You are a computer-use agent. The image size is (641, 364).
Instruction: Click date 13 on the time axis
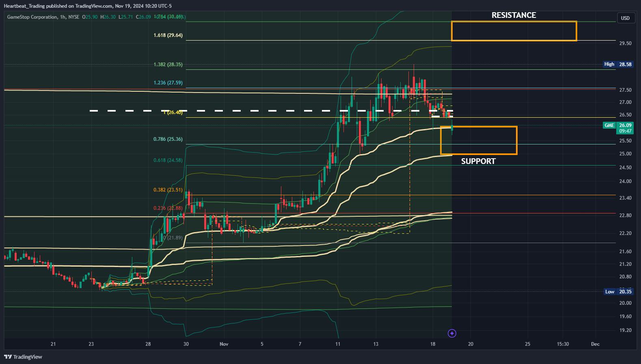pyautogui.click(x=376, y=344)
